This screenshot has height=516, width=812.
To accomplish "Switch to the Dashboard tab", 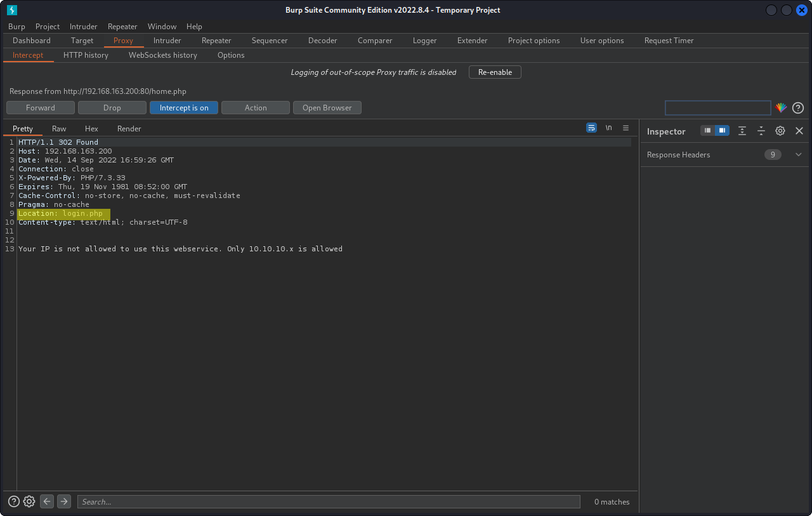I will pos(32,41).
